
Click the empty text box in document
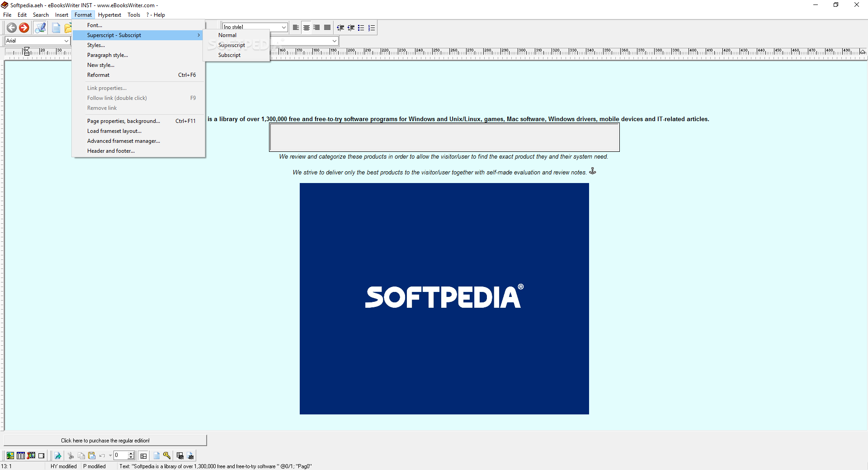pyautogui.click(x=444, y=137)
